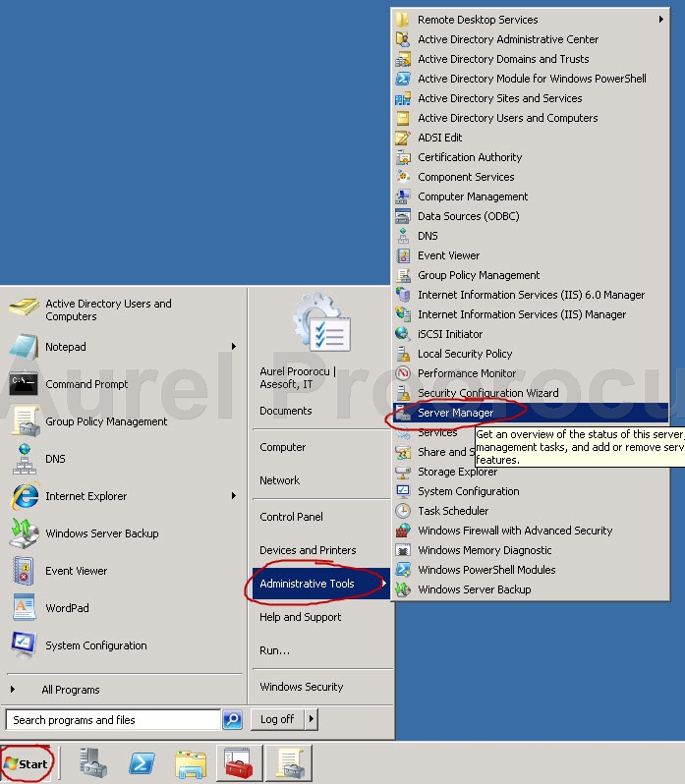
Task: Click the Active Directory Domains and Trusts icon
Action: pos(403,59)
